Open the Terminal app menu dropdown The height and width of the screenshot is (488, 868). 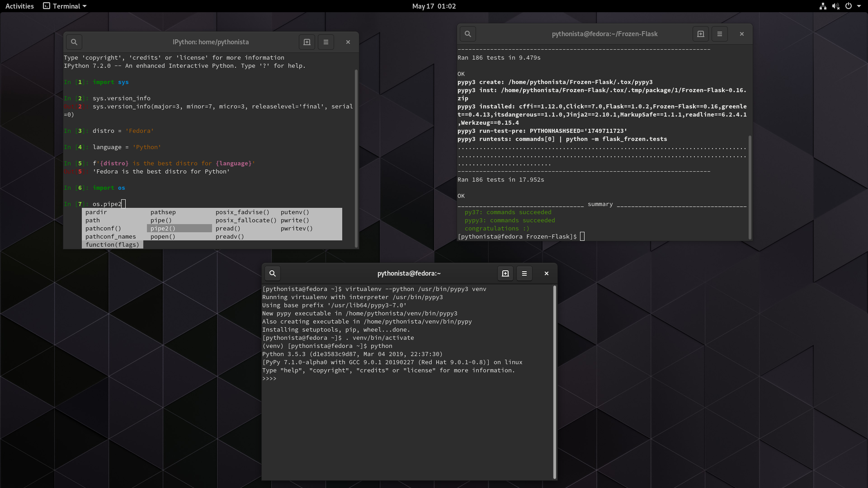65,6
